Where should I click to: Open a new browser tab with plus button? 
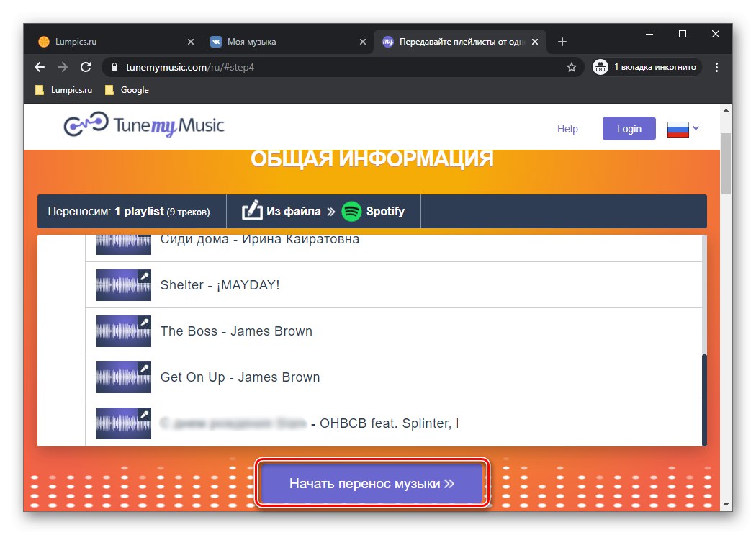pos(562,41)
